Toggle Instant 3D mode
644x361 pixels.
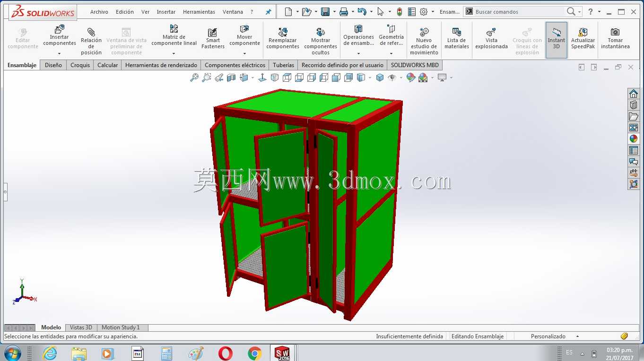point(556,40)
